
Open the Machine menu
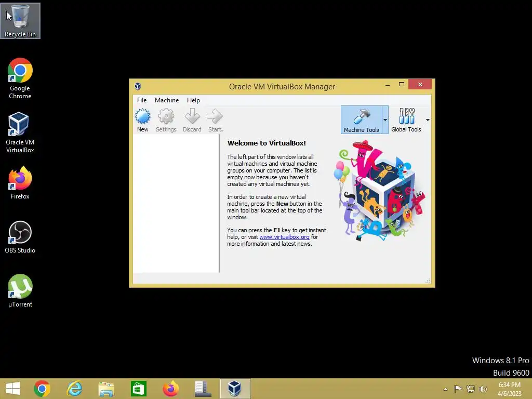point(167,100)
